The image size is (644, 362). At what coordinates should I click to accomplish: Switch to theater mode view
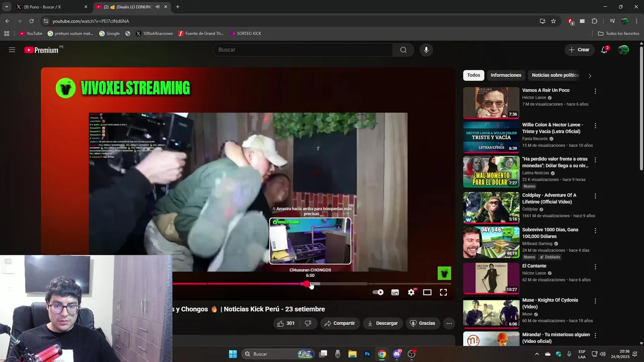pos(427,292)
